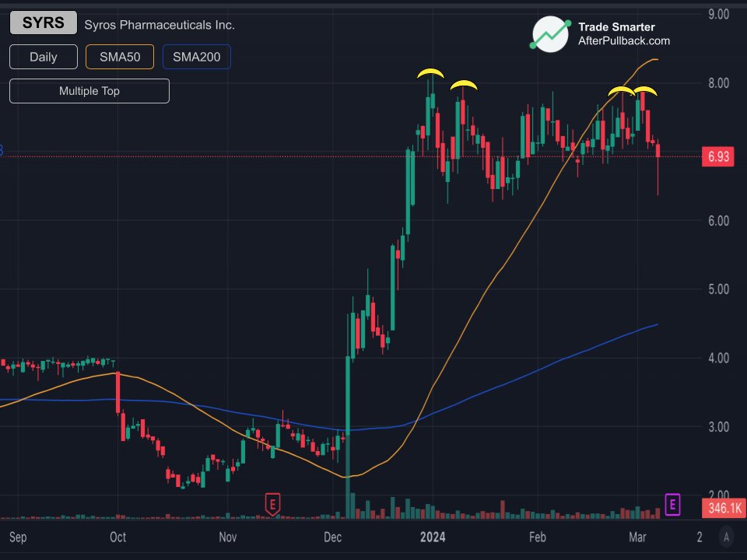The width and height of the screenshot is (747, 560).
Task: Click the 5.00 price axis label
Action: [x=718, y=289]
